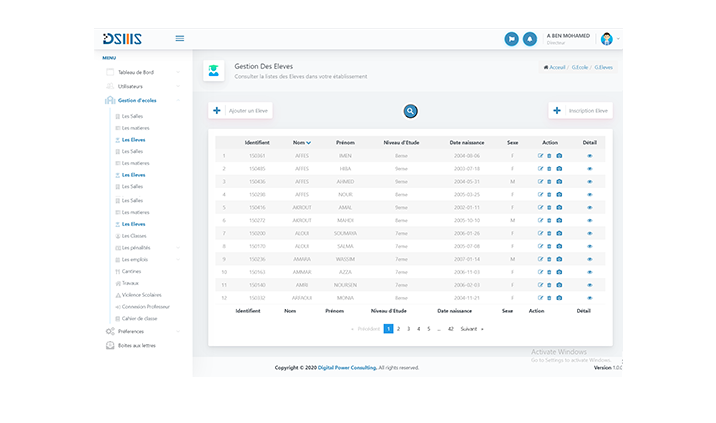Open the Accueil breadcrumb link
The height and width of the screenshot is (423, 716).
coord(554,67)
